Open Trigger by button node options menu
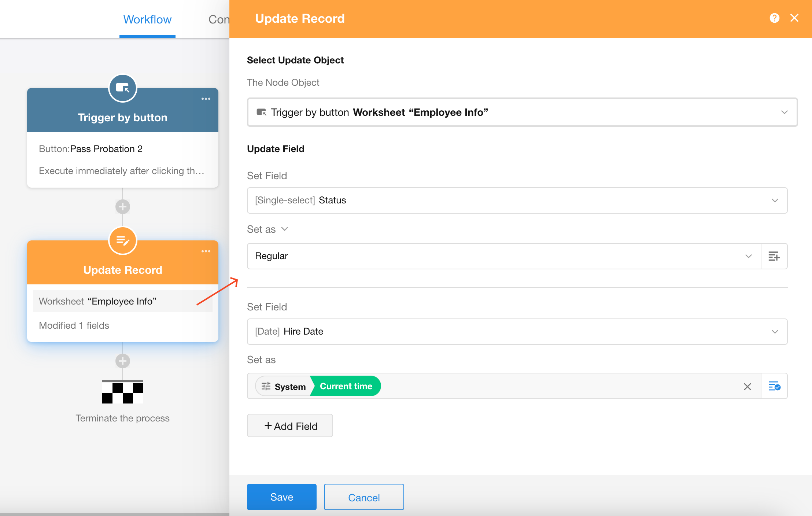 point(206,99)
